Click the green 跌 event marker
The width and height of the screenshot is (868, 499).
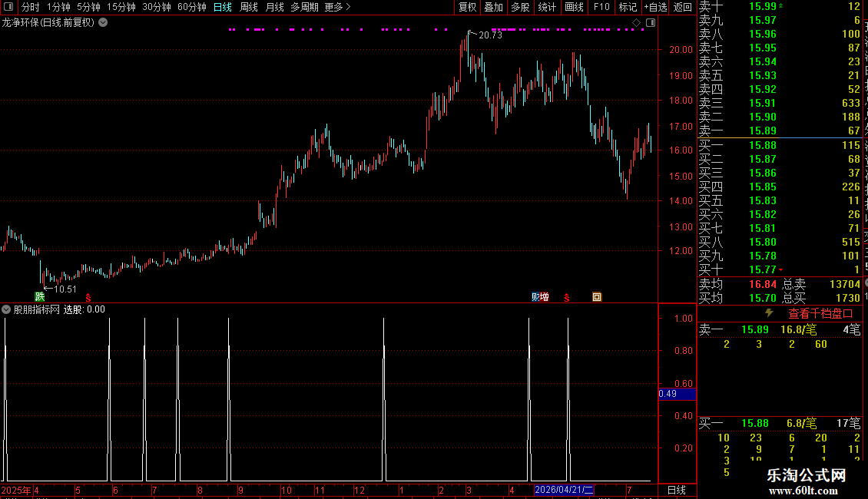pos(39,297)
